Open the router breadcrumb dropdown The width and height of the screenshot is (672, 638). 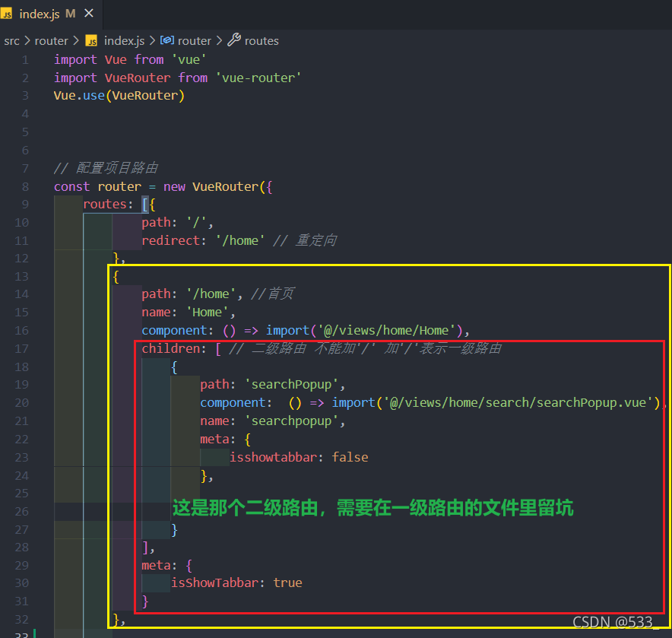(52, 40)
